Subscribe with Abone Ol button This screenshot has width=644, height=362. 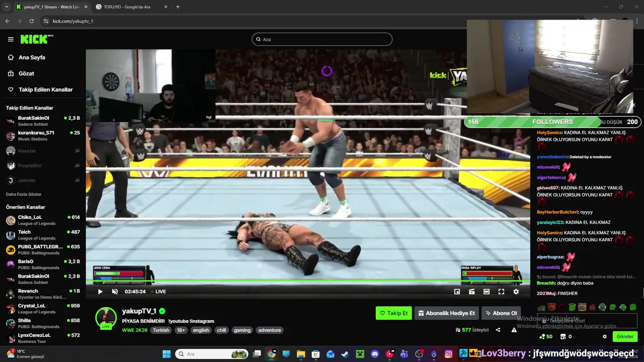click(501, 313)
